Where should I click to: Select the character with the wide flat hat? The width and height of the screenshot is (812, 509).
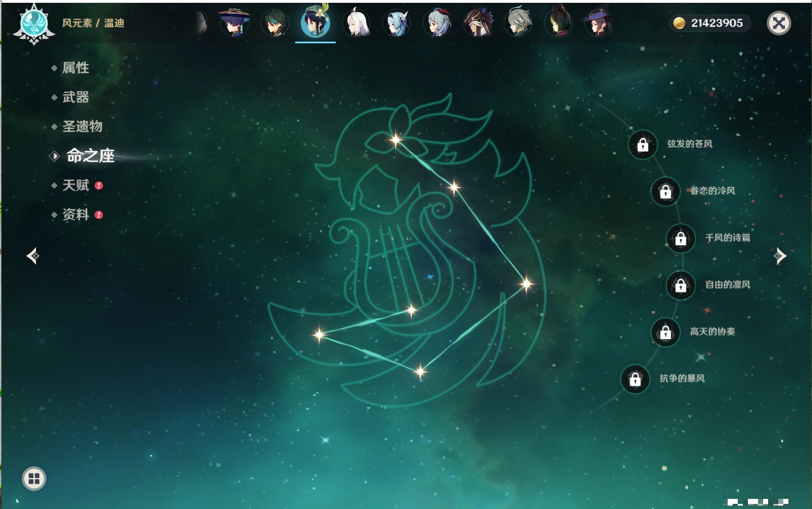[x=234, y=23]
